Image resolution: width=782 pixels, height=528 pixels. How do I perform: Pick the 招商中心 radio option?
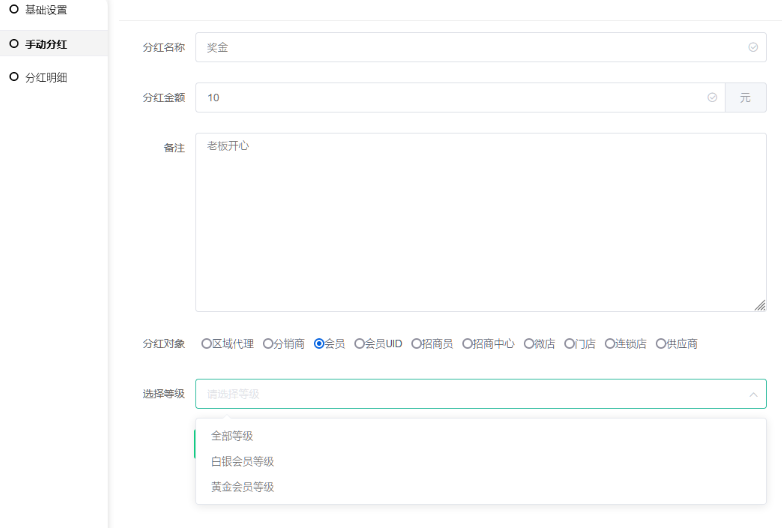(468, 344)
